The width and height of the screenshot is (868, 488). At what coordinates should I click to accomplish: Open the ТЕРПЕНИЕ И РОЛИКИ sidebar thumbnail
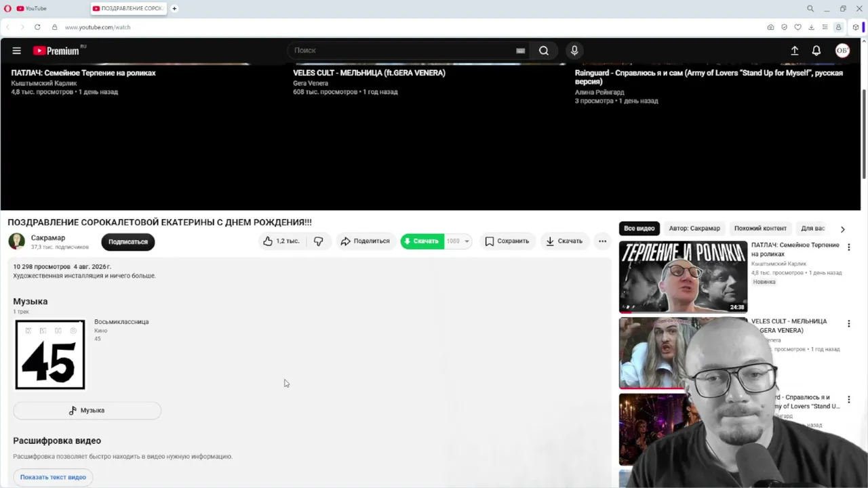pyautogui.click(x=683, y=277)
